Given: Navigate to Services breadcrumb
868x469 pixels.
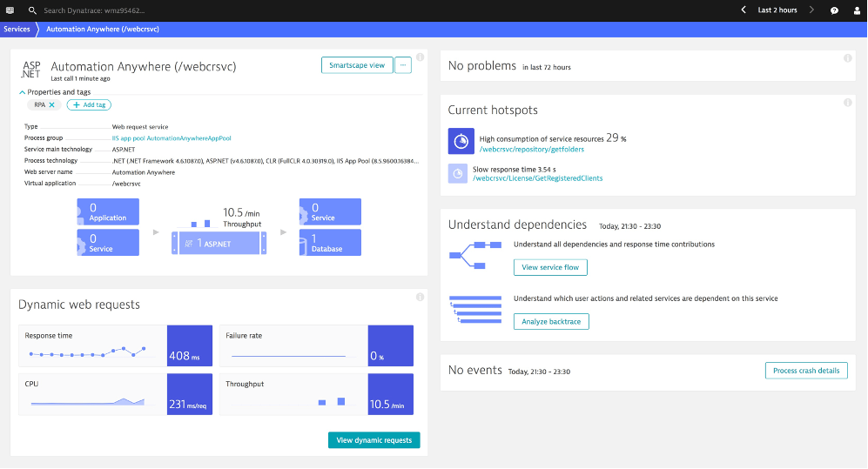Looking at the screenshot, I should tap(17, 30).
